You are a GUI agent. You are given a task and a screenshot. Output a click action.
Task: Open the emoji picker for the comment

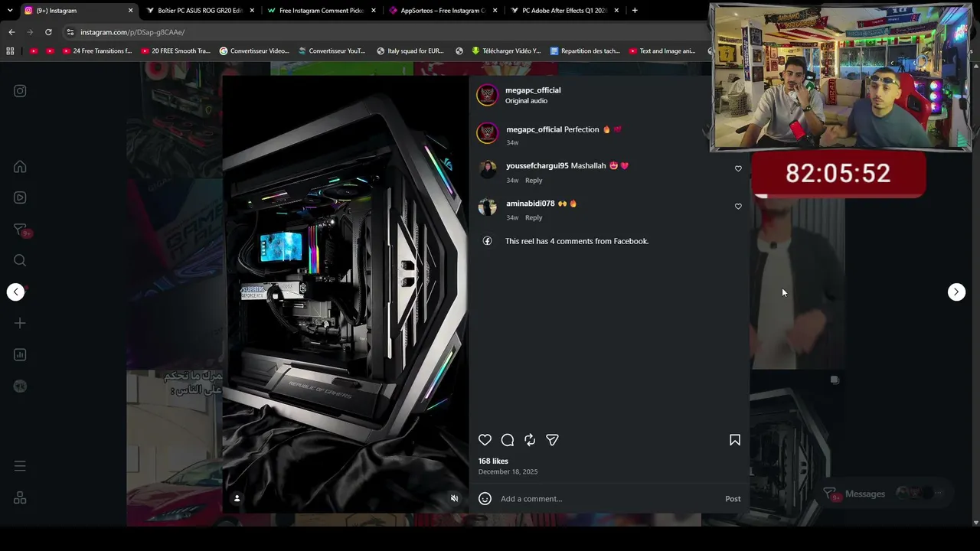point(485,499)
